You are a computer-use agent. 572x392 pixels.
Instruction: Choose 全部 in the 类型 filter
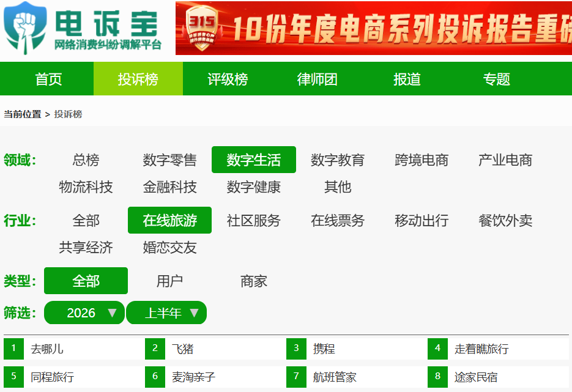(86, 281)
